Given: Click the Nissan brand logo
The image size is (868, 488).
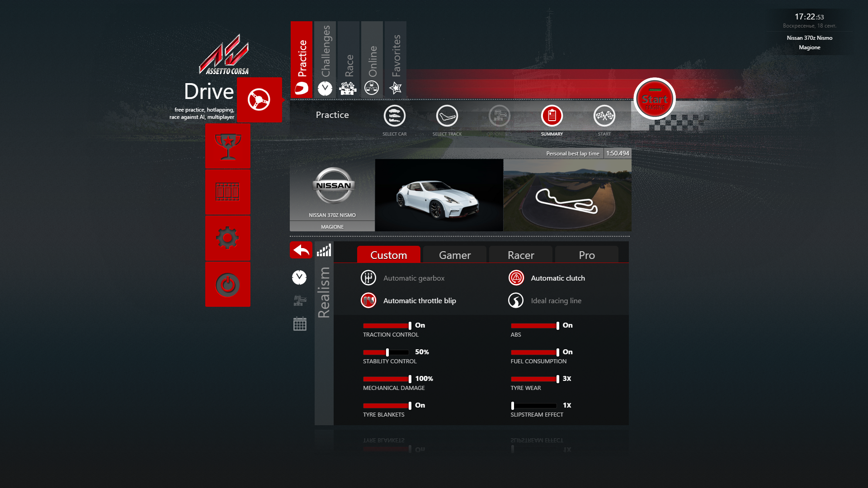Looking at the screenshot, I should [333, 185].
